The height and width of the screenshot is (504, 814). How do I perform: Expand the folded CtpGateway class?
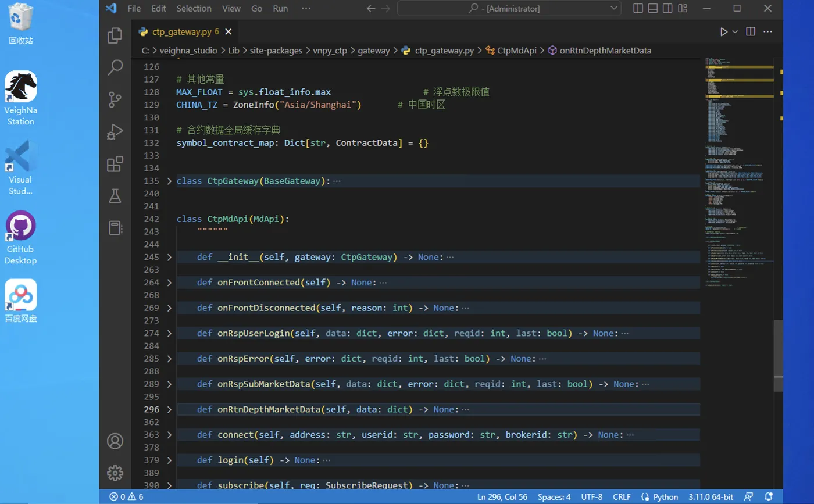[x=169, y=181]
